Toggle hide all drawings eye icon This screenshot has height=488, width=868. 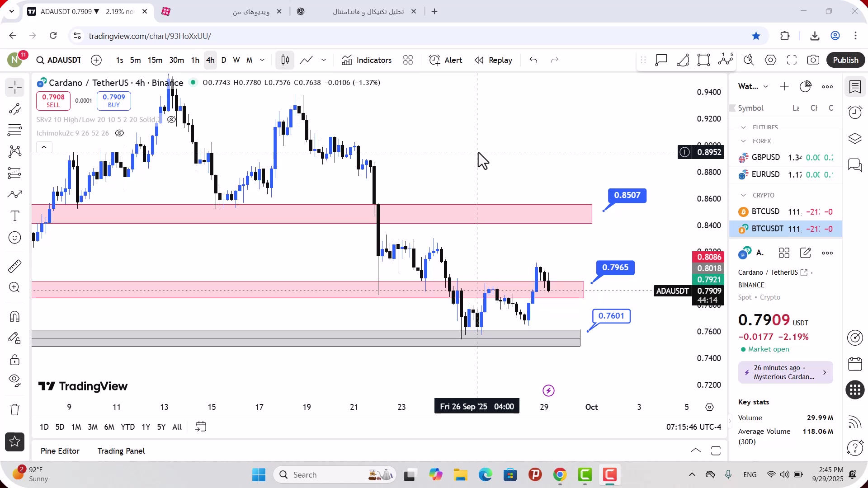pyautogui.click(x=15, y=381)
